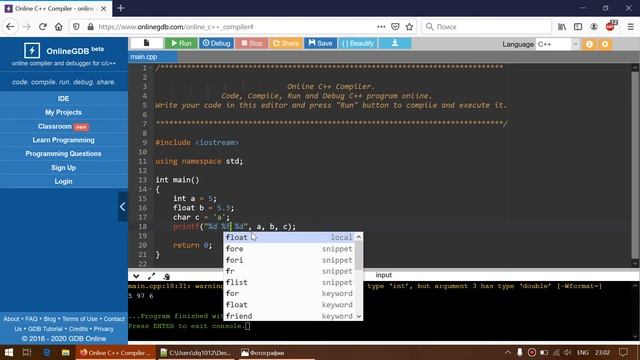Beautify the source code
The image size is (640, 360).
[x=358, y=43]
